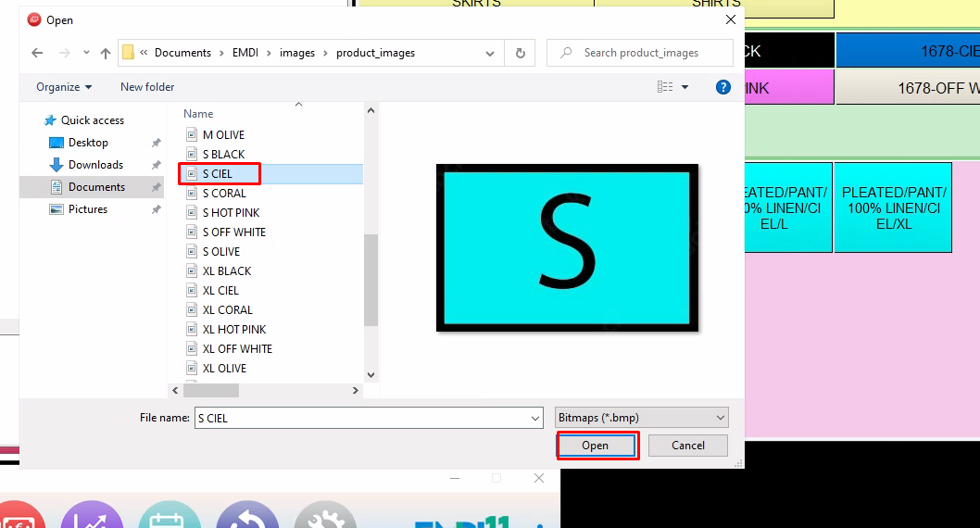Click the Cancel button
The height and width of the screenshot is (528, 980).
click(687, 446)
